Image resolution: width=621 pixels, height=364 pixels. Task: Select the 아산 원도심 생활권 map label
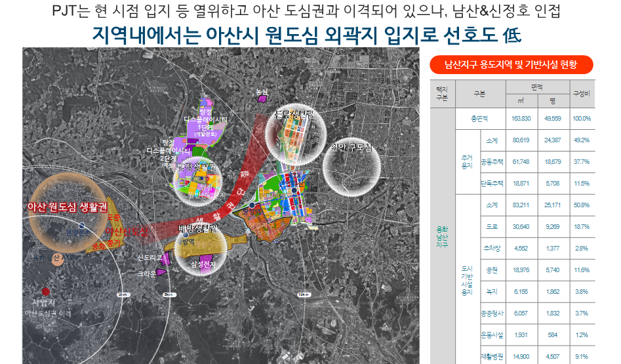coord(68,207)
